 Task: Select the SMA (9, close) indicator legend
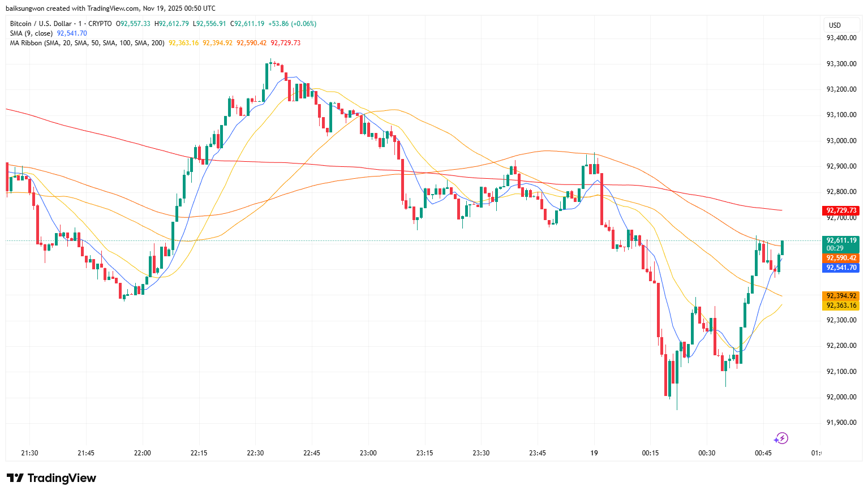tap(32, 33)
